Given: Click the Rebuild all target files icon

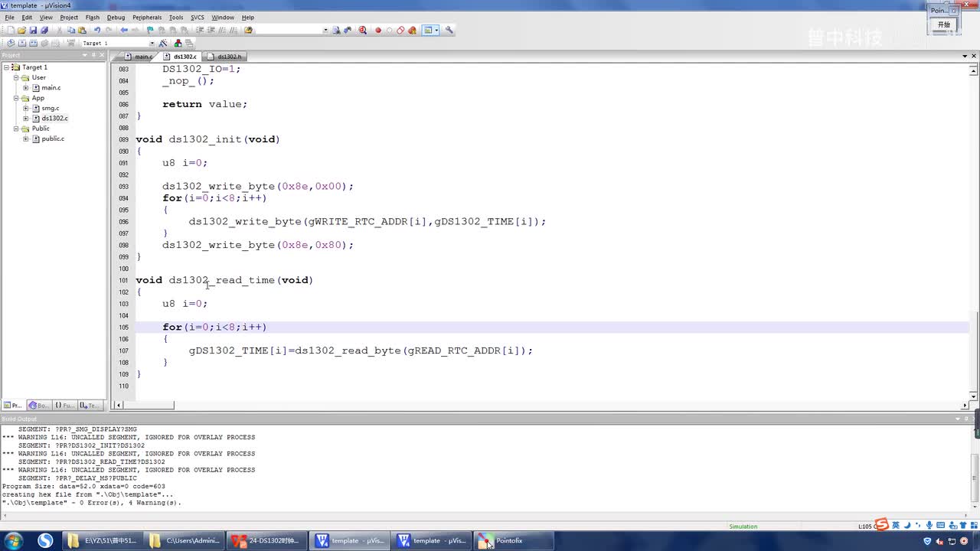Looking at the screenshot, I should (33, 43).
